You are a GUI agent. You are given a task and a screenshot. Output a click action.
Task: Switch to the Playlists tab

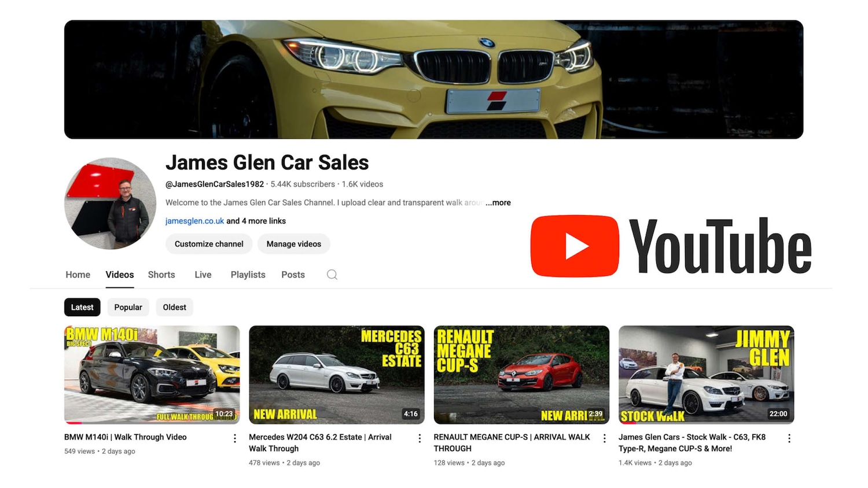pyautogui.click(x=248, y=275)
